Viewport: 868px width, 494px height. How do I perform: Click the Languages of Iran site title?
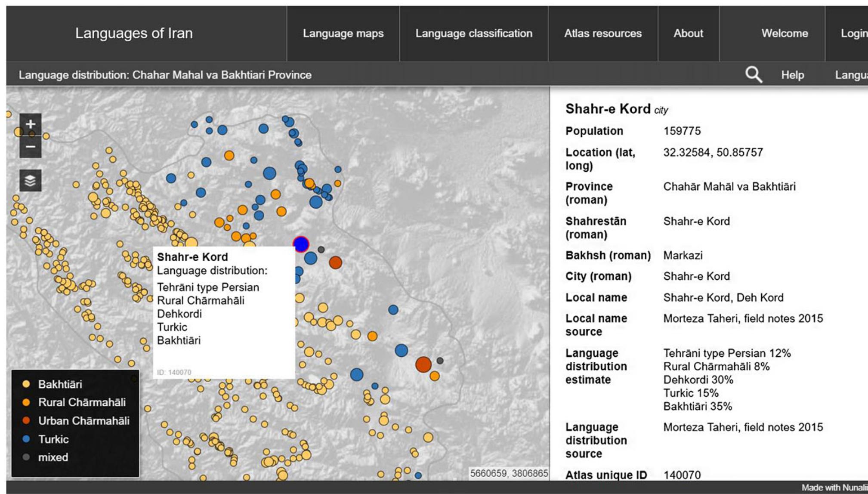tap(134, 33)
